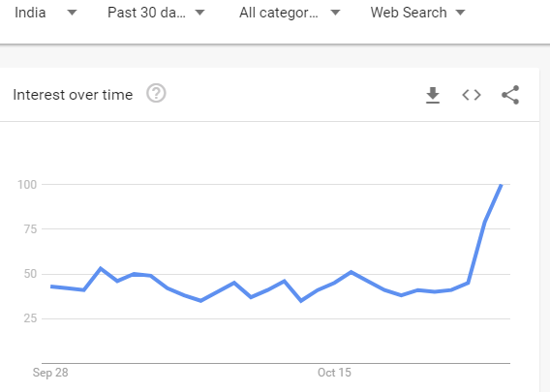Select the India country label
This screenshot has width=550, height=392.
[x=30, y=13]
